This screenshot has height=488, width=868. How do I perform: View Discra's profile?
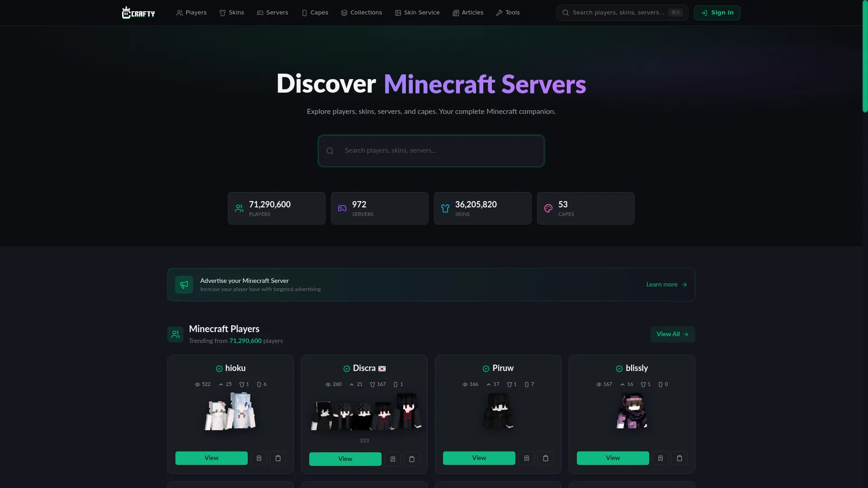345,459
